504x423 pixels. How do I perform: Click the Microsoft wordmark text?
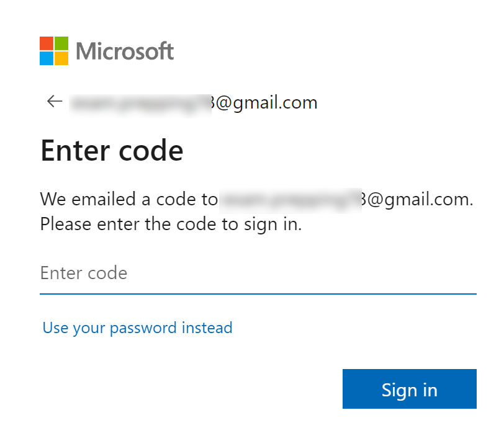pyautogui.click(x=125, y=51)
